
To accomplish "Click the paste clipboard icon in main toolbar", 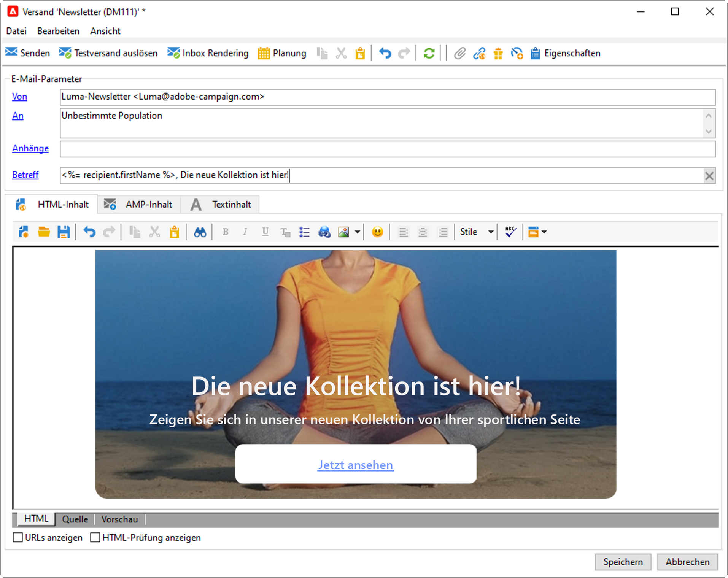I will (360, 53).
